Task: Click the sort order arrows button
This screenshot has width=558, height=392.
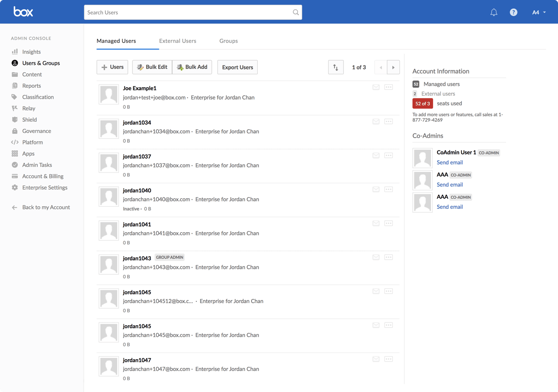Action: tap(336, 67)
